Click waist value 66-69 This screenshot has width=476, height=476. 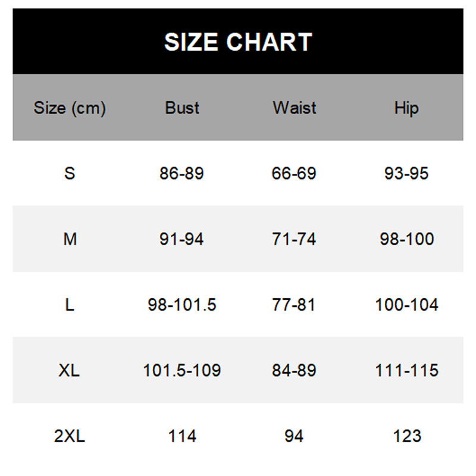click(x=294, y=174)
